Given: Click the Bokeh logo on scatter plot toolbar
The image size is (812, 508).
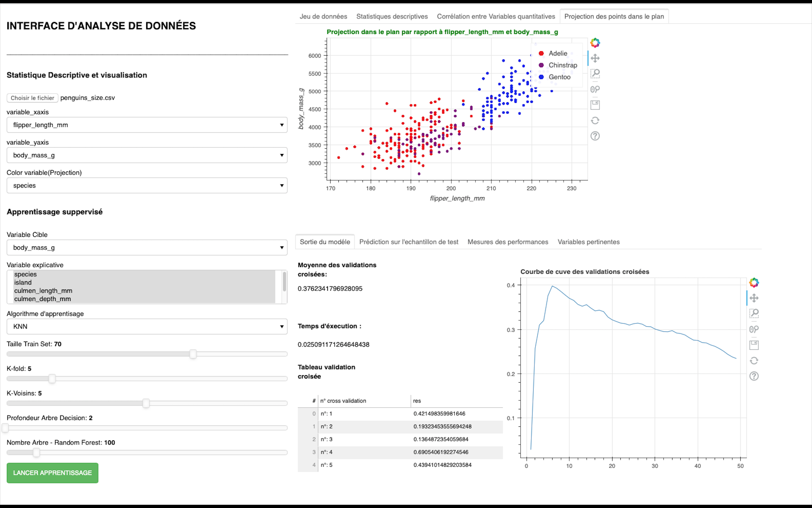Looking at the screenshot, I should click(x=595, y=43).
